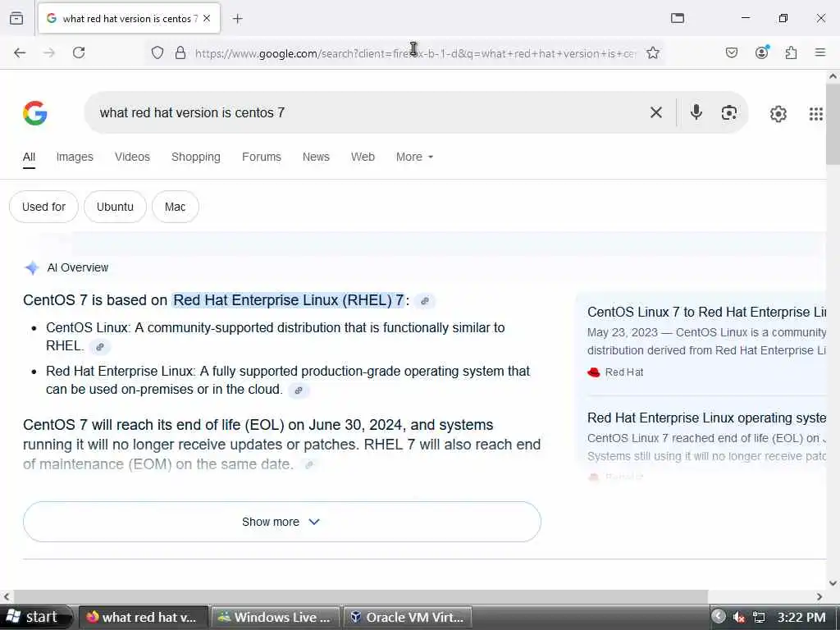Open Google quick settings gear

click(778, 113)
